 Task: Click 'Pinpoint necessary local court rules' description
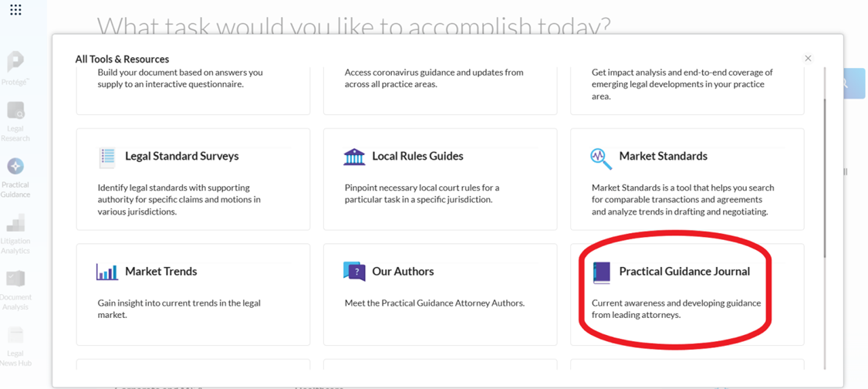click(x=422, y=194)
